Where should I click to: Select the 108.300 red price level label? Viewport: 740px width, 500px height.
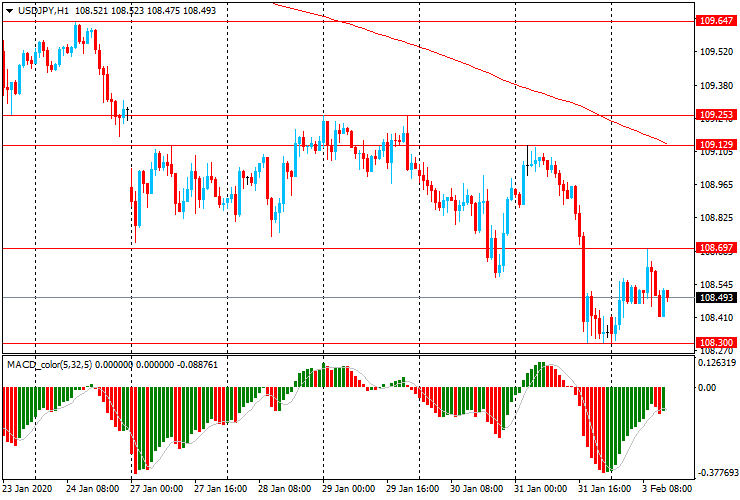point(716,342)
